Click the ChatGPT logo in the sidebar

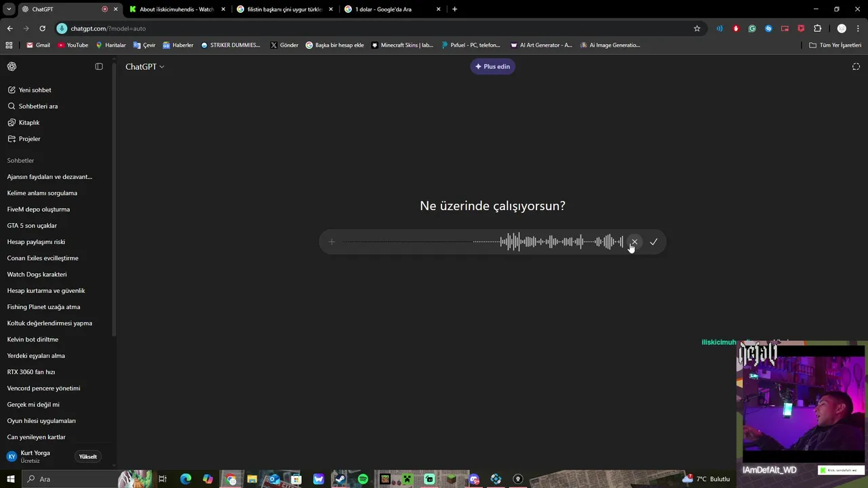(x=12, y=66)
